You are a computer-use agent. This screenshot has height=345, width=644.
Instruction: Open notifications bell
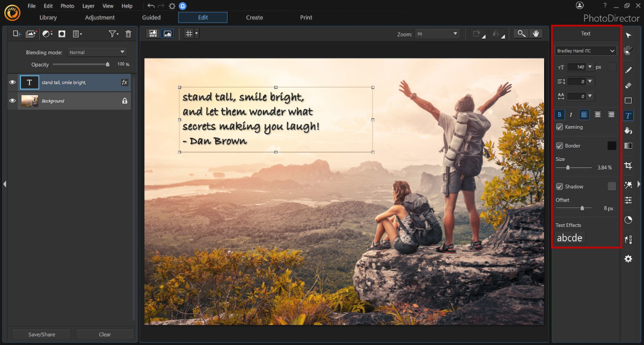click(182, 6)
